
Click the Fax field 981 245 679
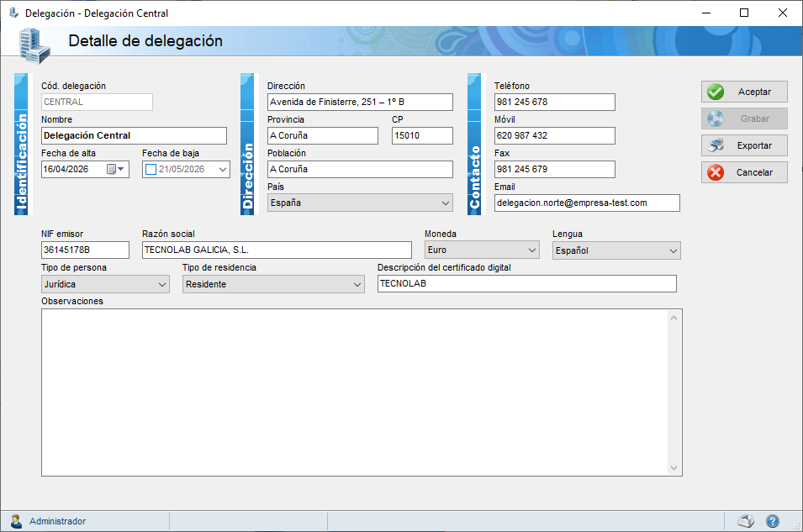click(x=555, y=170)
